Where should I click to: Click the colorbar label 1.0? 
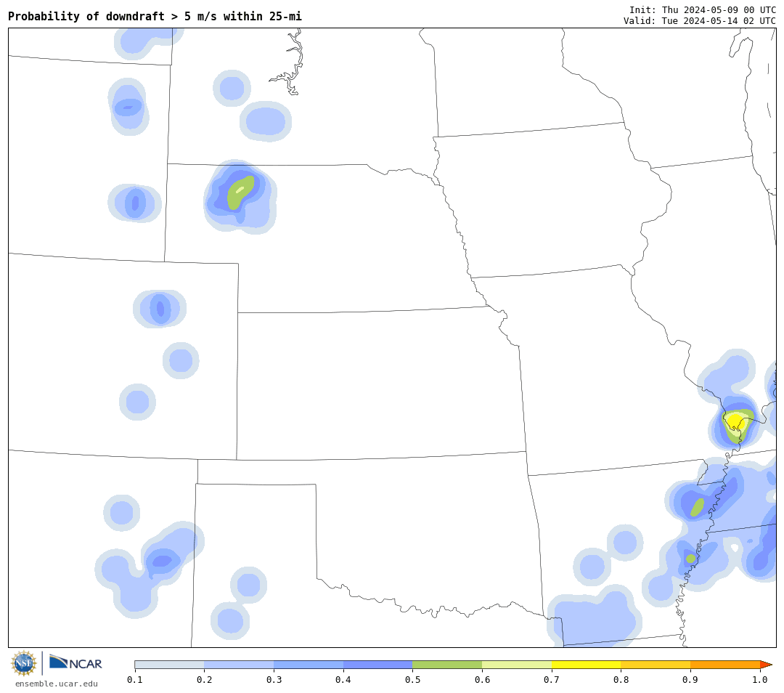pyautogui.click(x=760, y=679)
